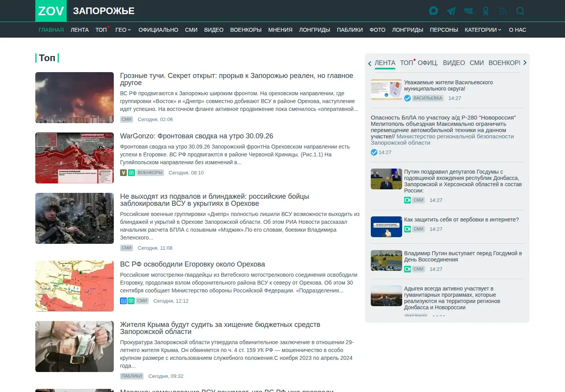Viewport: 565px width, 392px height.
Task: Click the ZOV logo
Action: (x=51, y=11)
